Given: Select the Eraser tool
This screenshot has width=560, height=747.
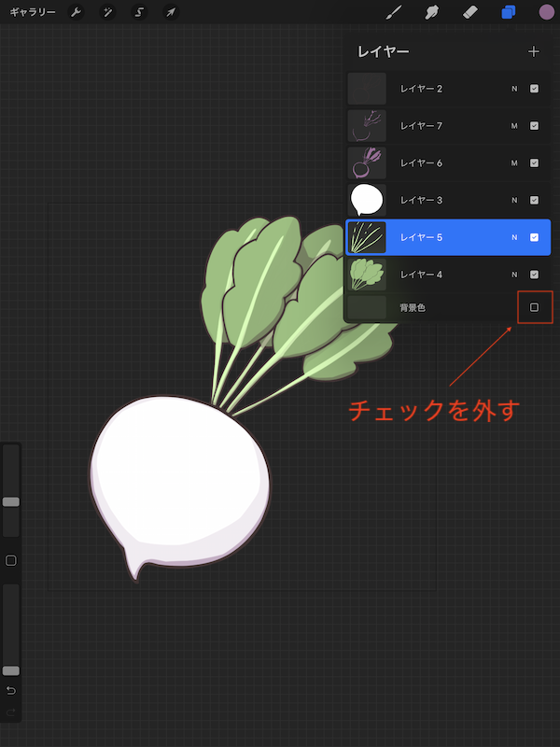Looking at the screenshot, I should point(471,13).
